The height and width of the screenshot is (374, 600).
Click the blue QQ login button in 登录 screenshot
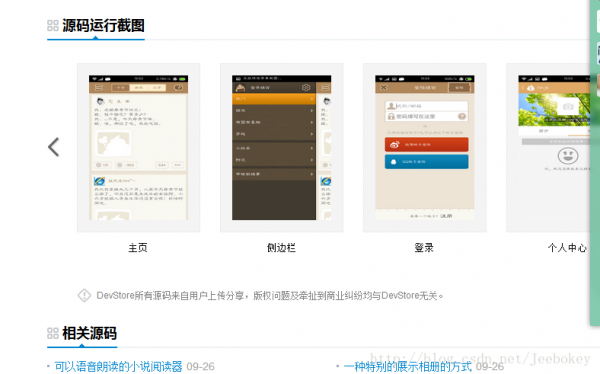(x=426, y=162)
